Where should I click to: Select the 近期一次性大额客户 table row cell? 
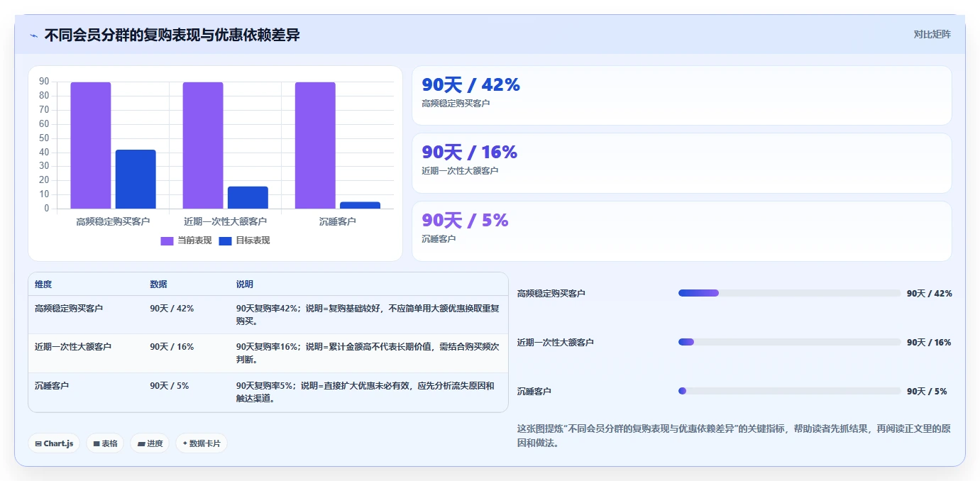[73, 347]
